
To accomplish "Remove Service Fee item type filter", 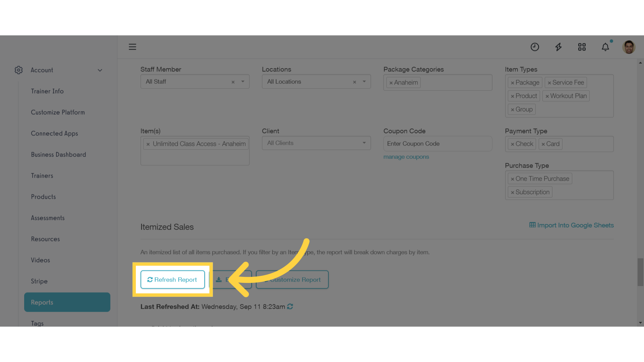I will point(550,82).
